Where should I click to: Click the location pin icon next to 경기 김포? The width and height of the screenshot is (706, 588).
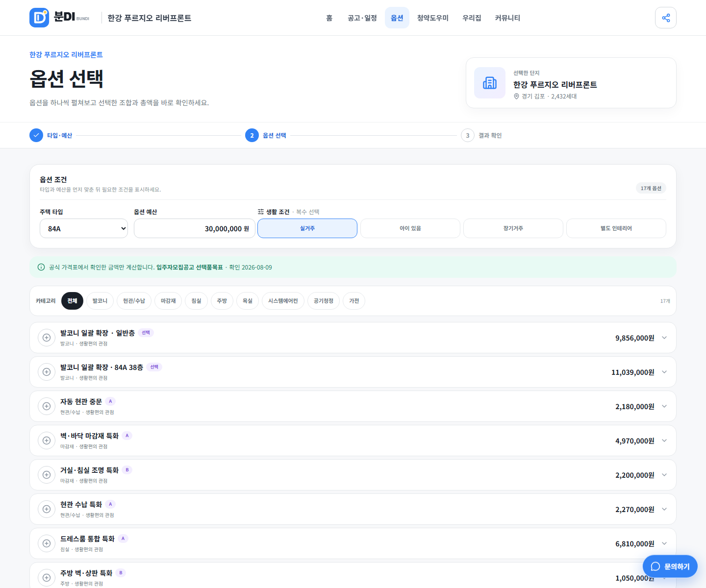point(516,97)
